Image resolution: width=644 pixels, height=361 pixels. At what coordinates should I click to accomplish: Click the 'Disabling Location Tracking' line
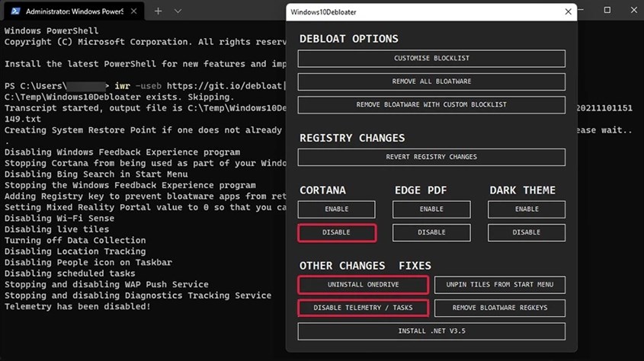point(75,251)
